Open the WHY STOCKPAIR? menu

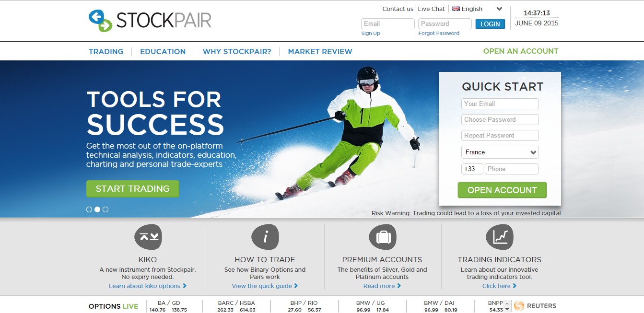[237, 51]
